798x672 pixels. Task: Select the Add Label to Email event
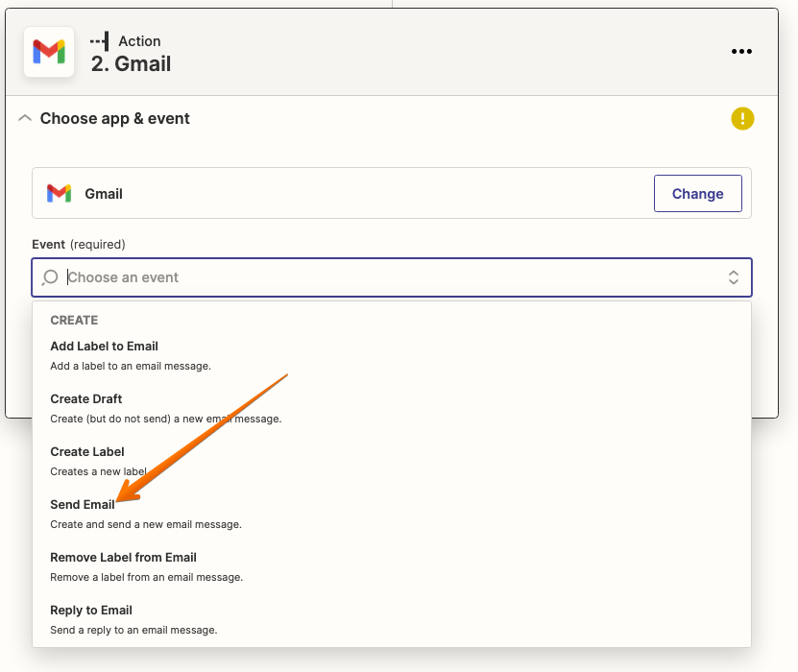coord(392,355)
